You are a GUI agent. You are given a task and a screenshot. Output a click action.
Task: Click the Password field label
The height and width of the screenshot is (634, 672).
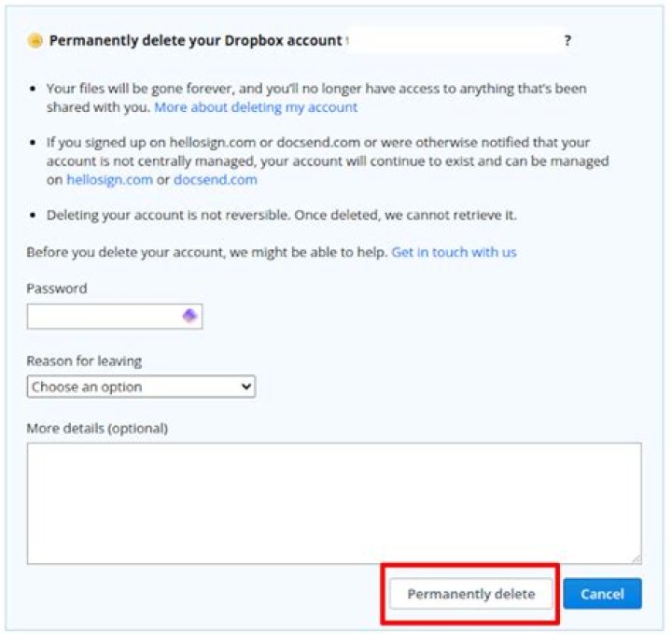tap(56, 289)
